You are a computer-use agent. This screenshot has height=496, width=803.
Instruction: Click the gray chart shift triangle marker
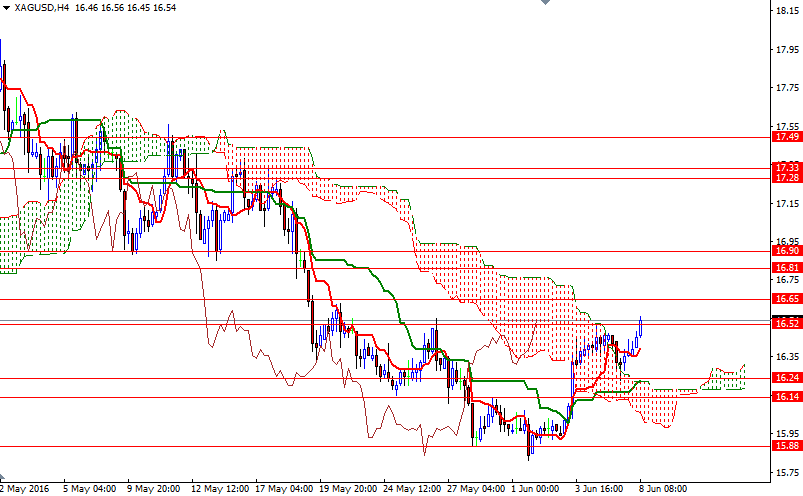point(544,4)
